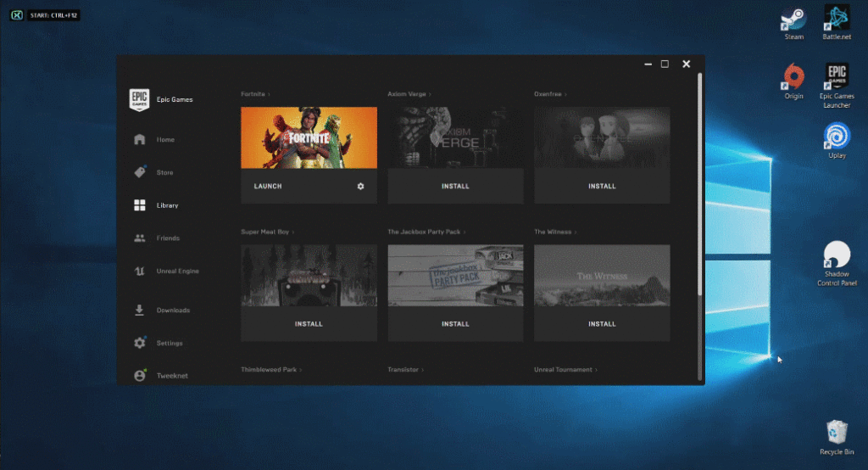Expand The Witness title chevron
Image resolution: width=868 pixels, height=470 pixels.
pyautogui.click(x=576, y=232)
